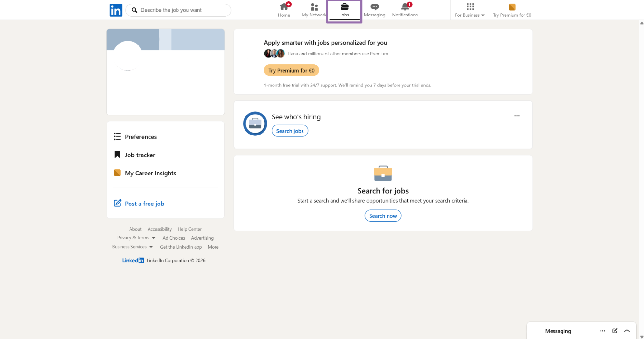Open the Advertising footer link
644x339 pixels.
pos(202,238)
